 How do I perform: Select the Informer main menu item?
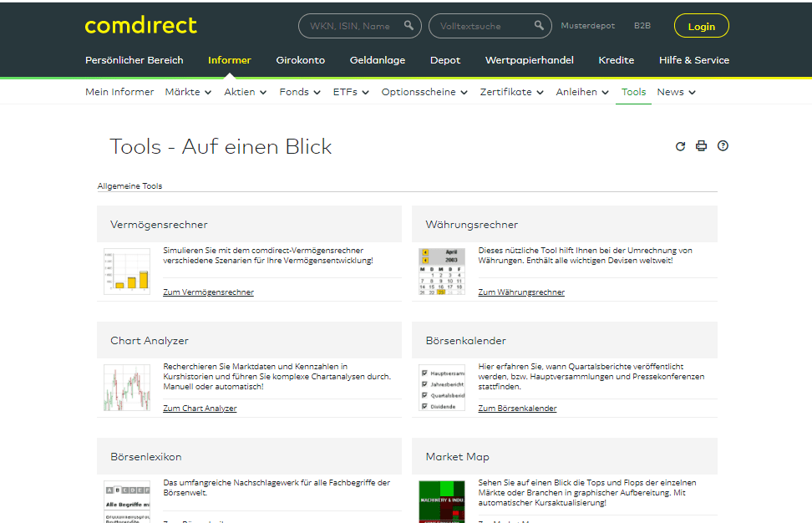(230, 60)
